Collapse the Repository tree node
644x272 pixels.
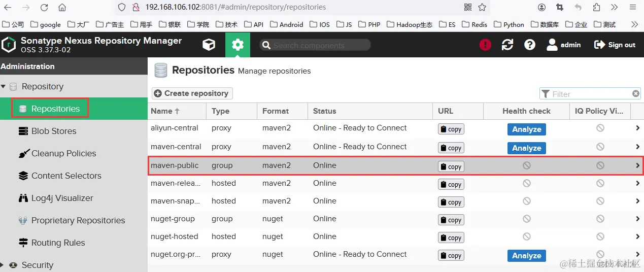coord(4,86)
